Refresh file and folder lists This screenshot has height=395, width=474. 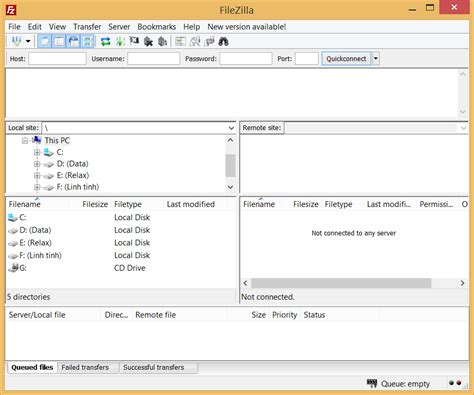point(106,41)
